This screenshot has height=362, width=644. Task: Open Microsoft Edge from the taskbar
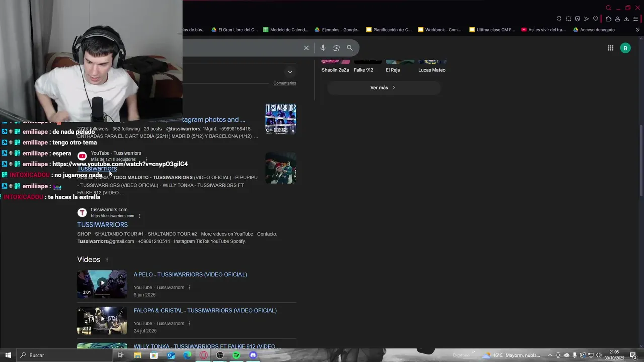coord(187,355)
